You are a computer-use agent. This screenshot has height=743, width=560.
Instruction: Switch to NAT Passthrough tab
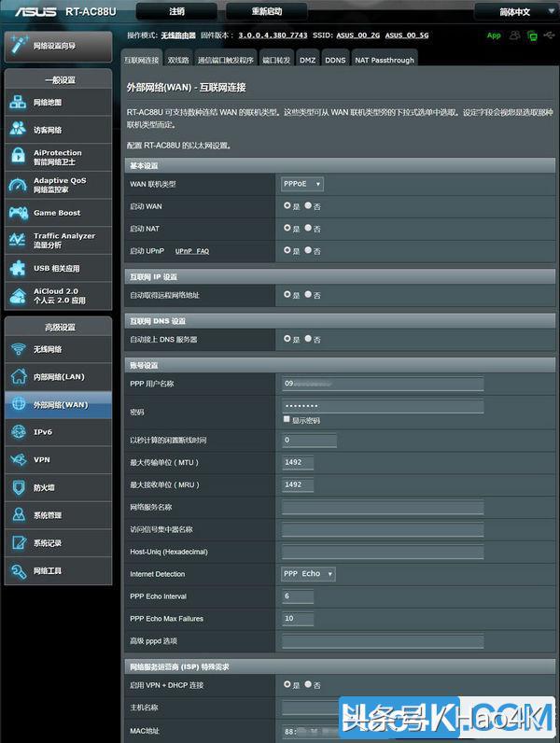[x=385, y=60]
